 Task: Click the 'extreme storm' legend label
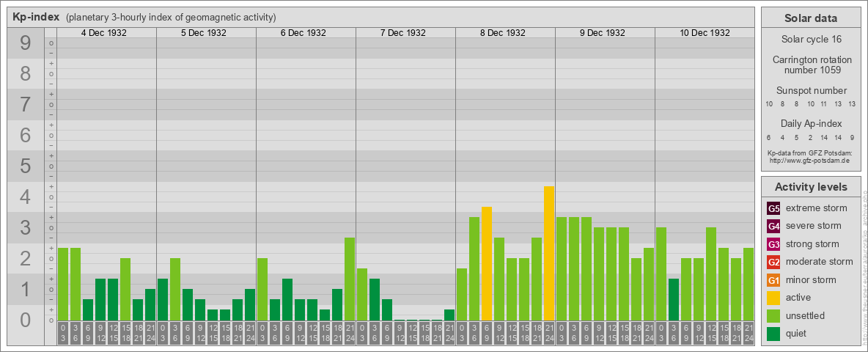click(817, 208)
